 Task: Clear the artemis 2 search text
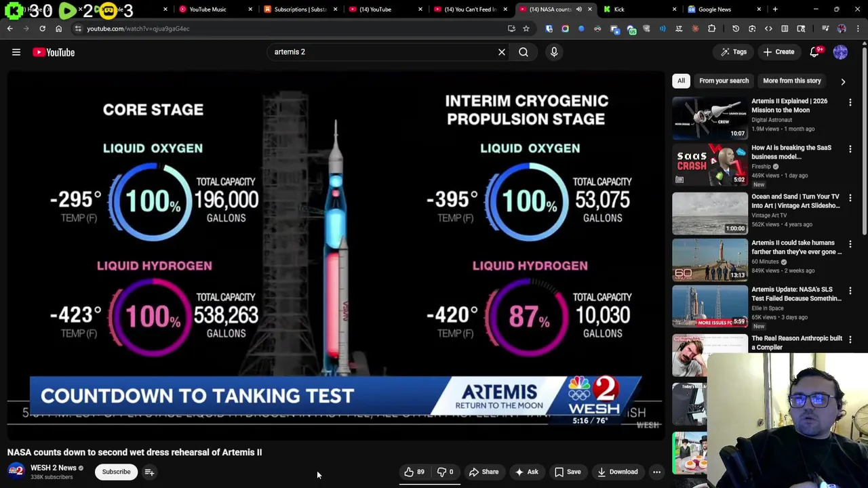pos(502,52)
